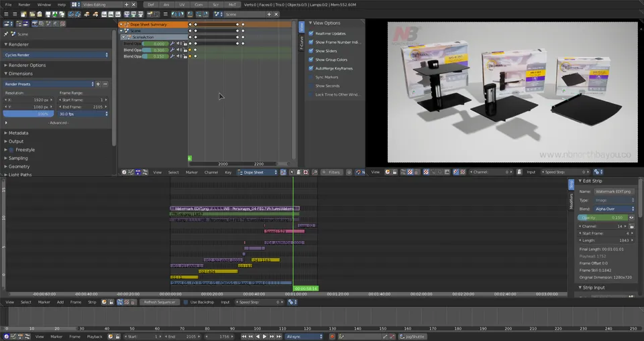Add a render preset with plus icon

(x=98, y=84)
